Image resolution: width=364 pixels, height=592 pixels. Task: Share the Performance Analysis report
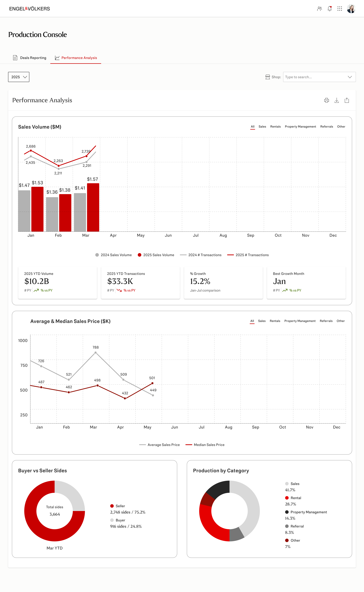[347, 100]
